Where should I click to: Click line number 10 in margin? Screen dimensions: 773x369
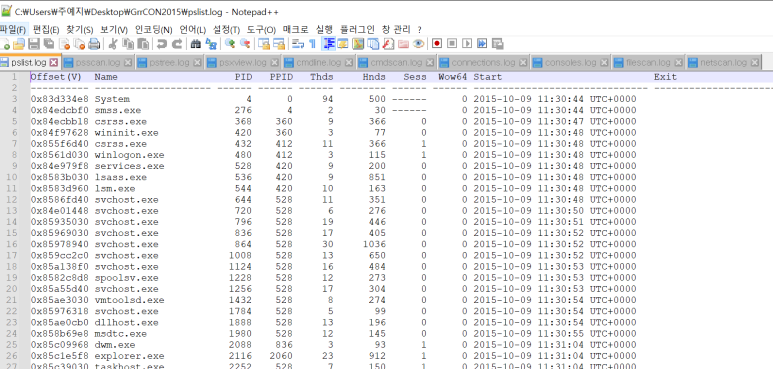(12, 177)
